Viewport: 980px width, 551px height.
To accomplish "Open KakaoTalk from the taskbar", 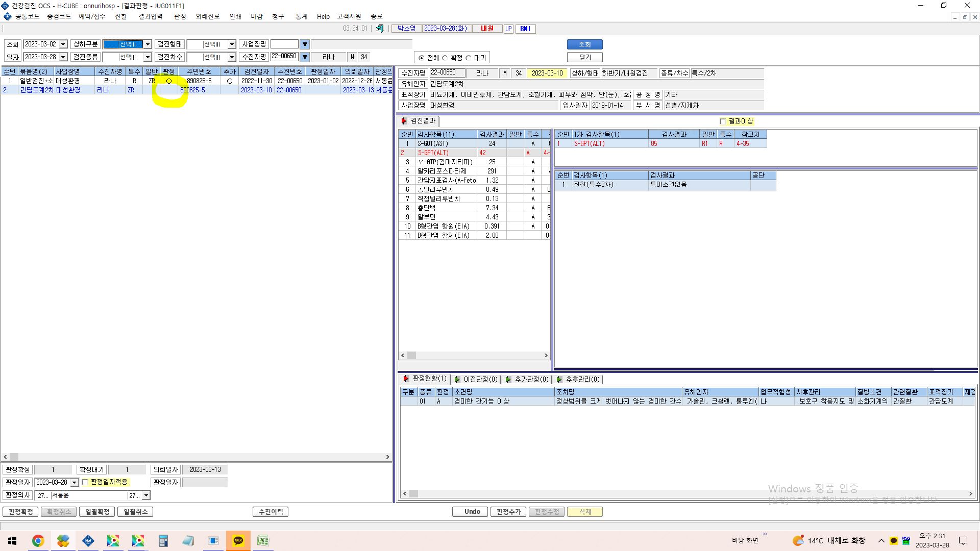I will pyautogui.click(x=238, y=541).
